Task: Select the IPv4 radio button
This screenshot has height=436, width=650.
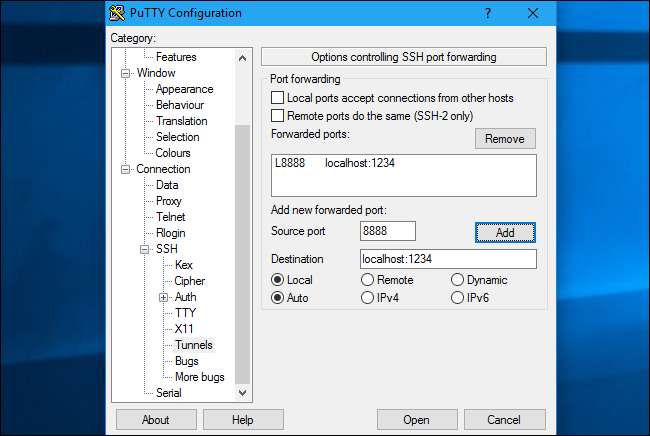Action: coord(368,297)
